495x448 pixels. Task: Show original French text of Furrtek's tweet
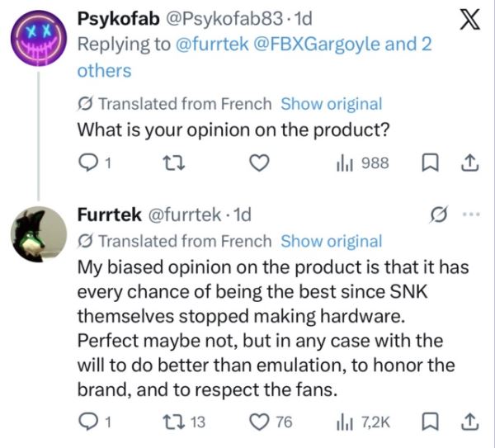[x=331, y=241]
